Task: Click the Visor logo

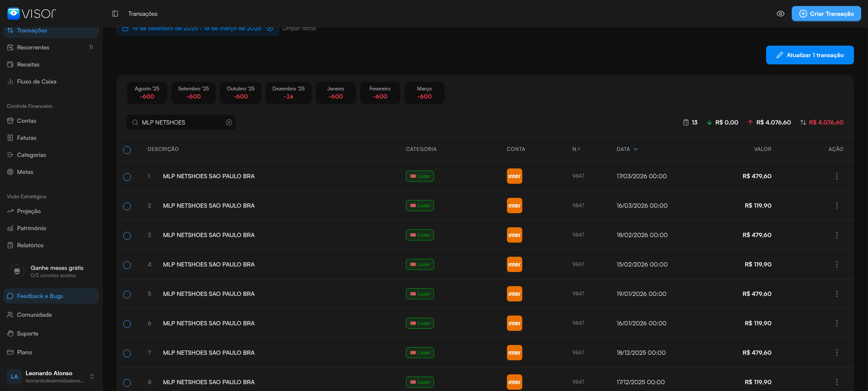Action: [32, 14]
